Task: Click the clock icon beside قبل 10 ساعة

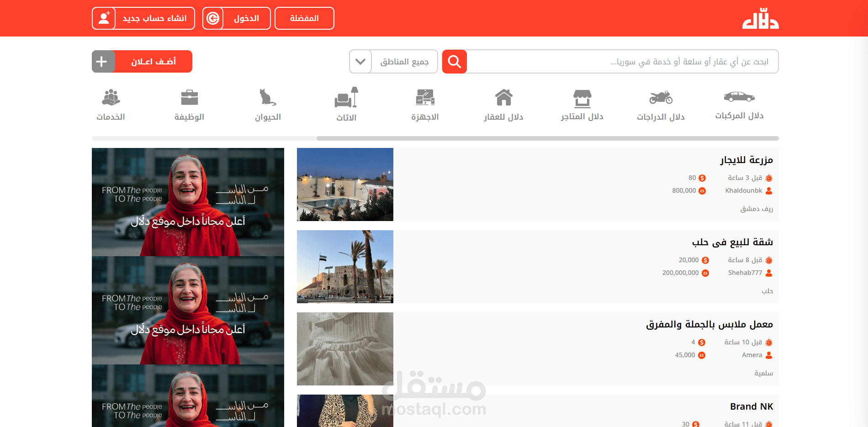Action: [769, 343]
